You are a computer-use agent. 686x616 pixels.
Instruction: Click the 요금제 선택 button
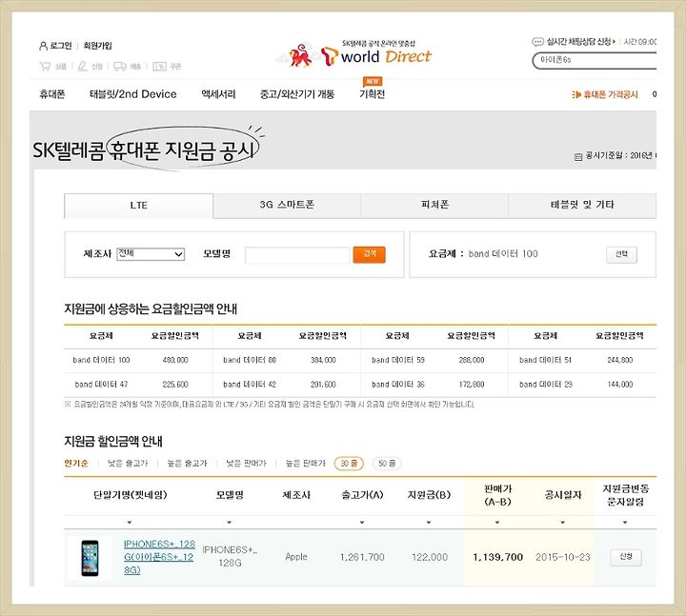click(621, 254)
